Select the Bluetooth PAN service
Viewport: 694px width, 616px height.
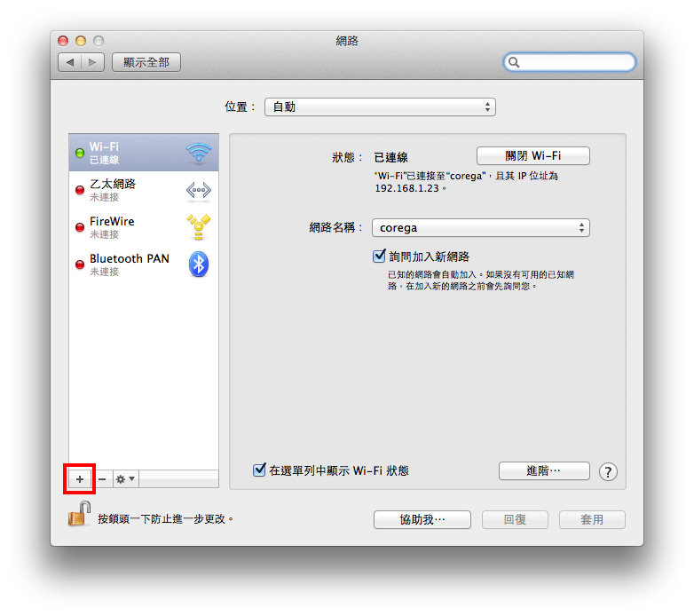[144, 265]
